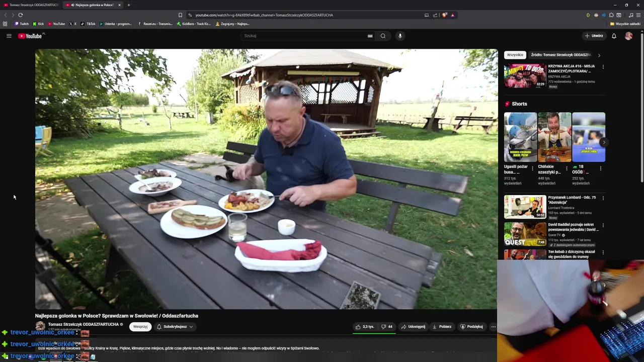Open the X bookmark
This screenshot has height=362, width=644.
point(72,24)
